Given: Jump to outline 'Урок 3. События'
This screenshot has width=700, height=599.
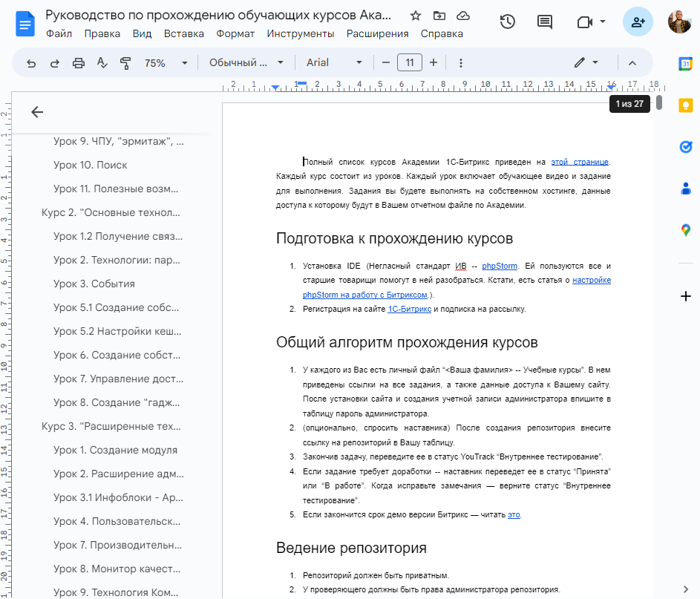Looking at the screenshot, I should click(x=94, y=284).
